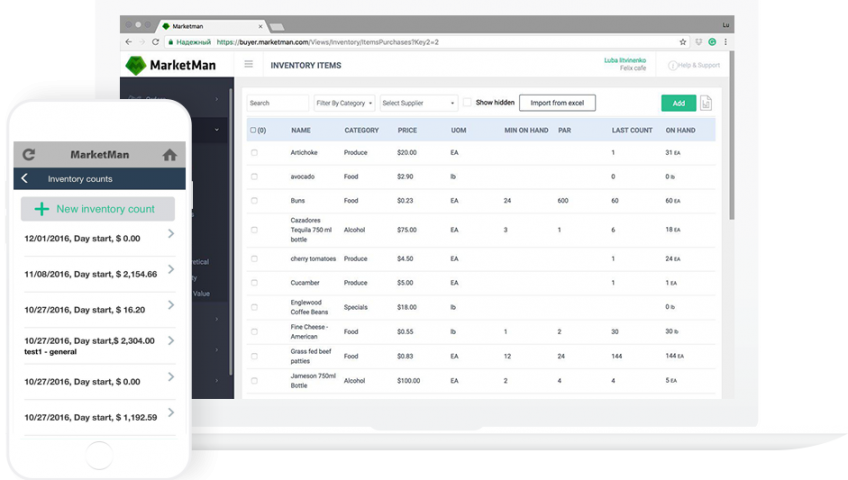
Task: Toggle the select-all checkbox in table header
Action: [x=253, y=130]
